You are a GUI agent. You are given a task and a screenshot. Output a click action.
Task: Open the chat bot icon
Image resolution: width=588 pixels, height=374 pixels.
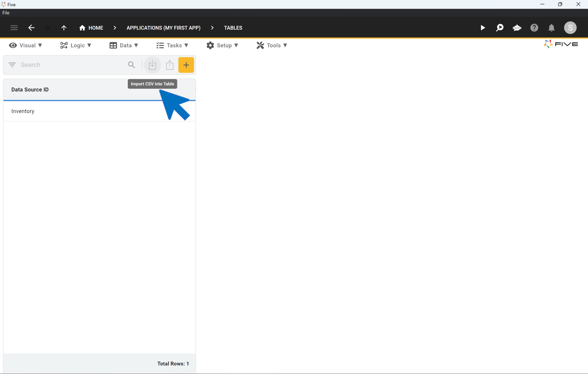(517, 28)
